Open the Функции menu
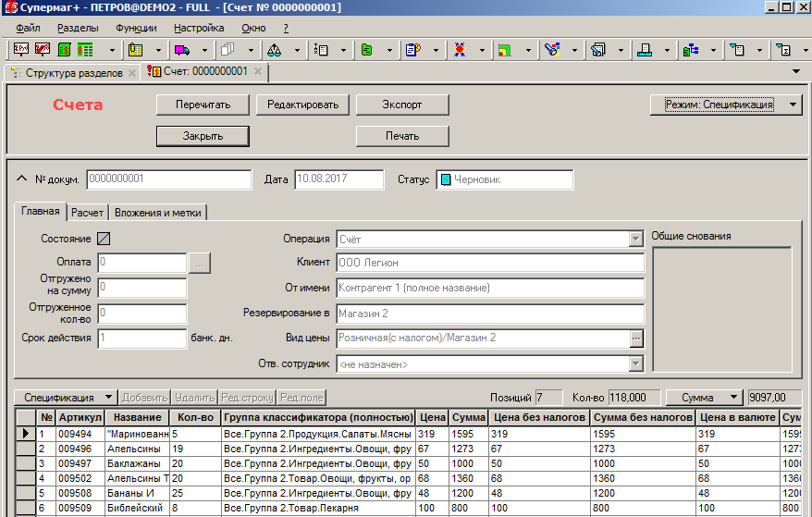 pyautogui.click(x=136, y=28)
